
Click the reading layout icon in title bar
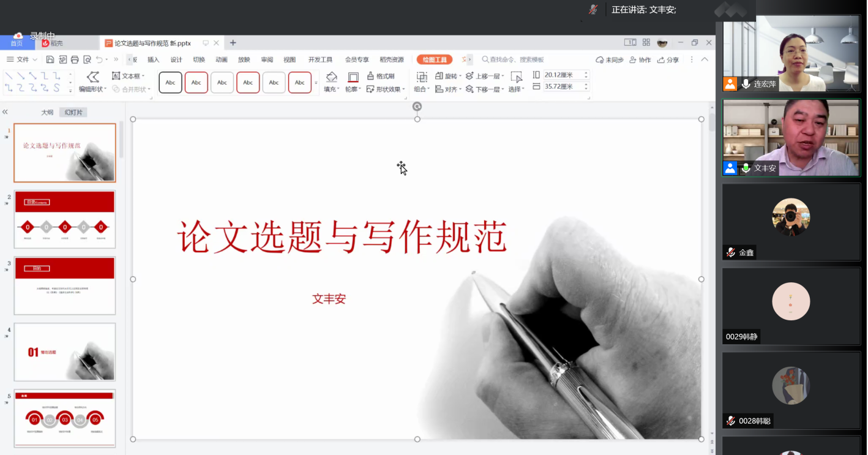(630, 43)
